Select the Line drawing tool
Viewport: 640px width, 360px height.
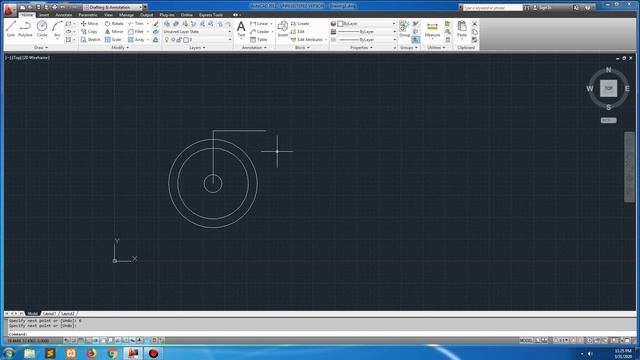click(11, 29)
